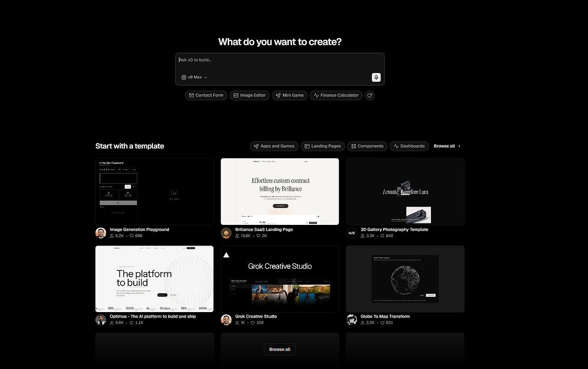Open the Image Generation Playground preview thumbnail
The width and height of the screenshot is (588, 369).
pos(154,191)
